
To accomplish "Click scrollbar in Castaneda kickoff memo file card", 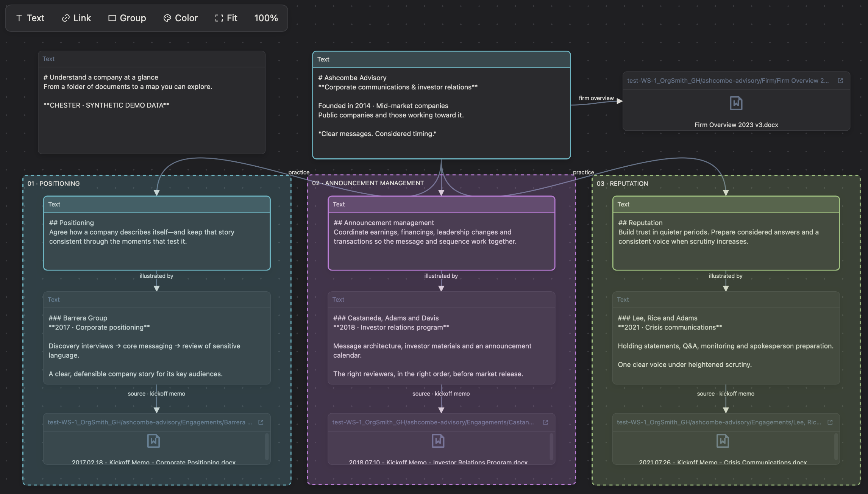I will click(x=551, y=447).
